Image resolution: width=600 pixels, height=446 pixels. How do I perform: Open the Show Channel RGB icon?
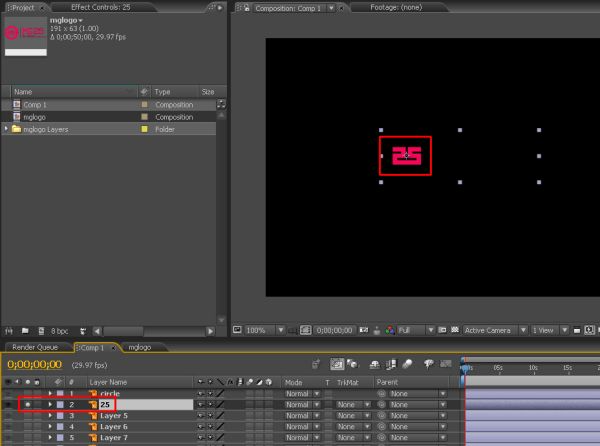pos(390,330)
